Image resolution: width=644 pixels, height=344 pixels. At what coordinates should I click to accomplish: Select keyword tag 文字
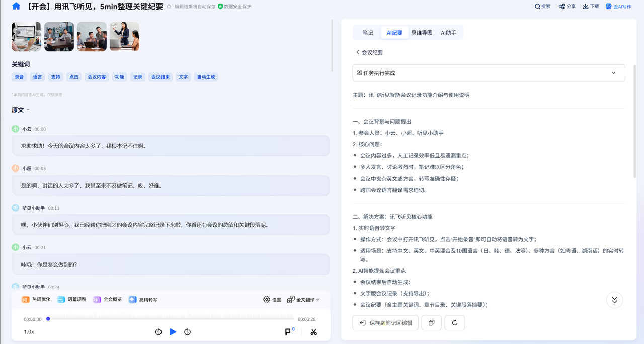[183, 77]
